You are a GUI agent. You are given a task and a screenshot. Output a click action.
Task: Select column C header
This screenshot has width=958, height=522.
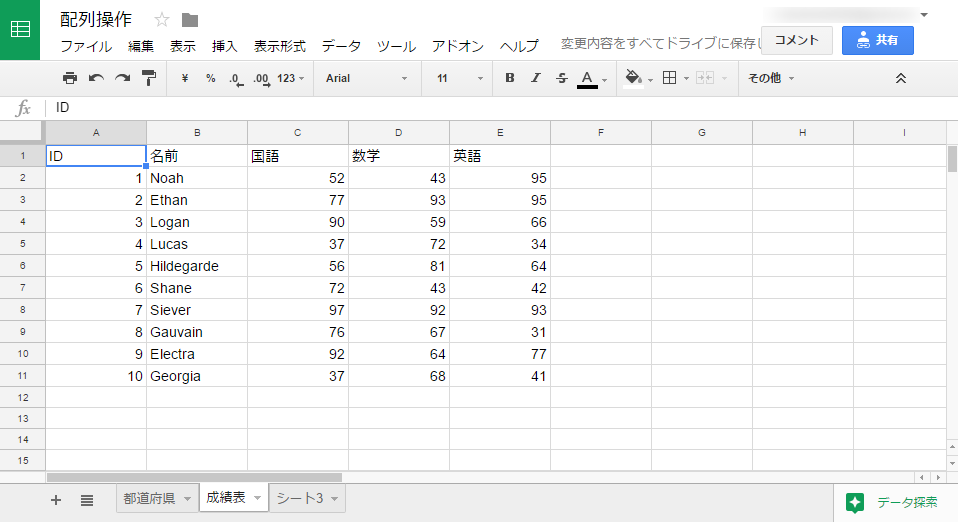pos(298,133)
